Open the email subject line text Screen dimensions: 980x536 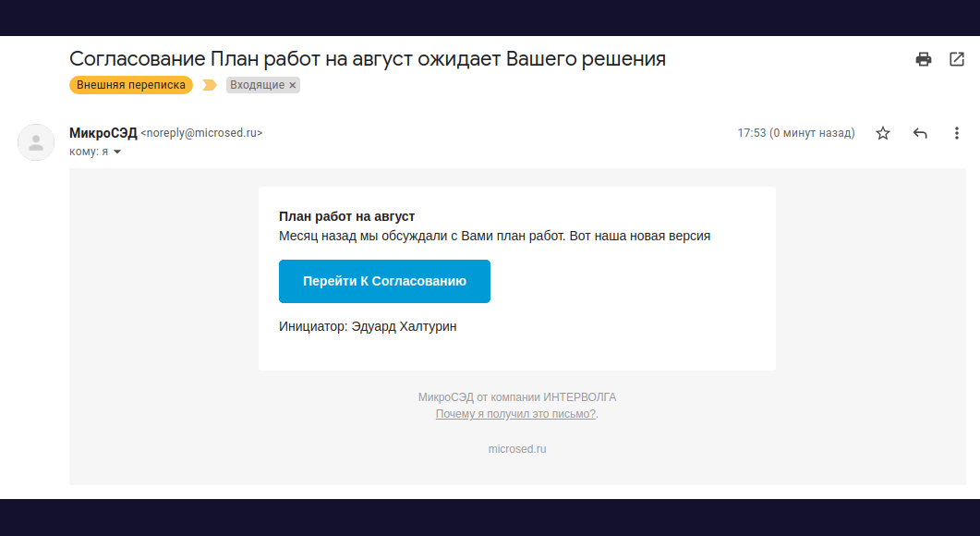(x=367, y=58)
